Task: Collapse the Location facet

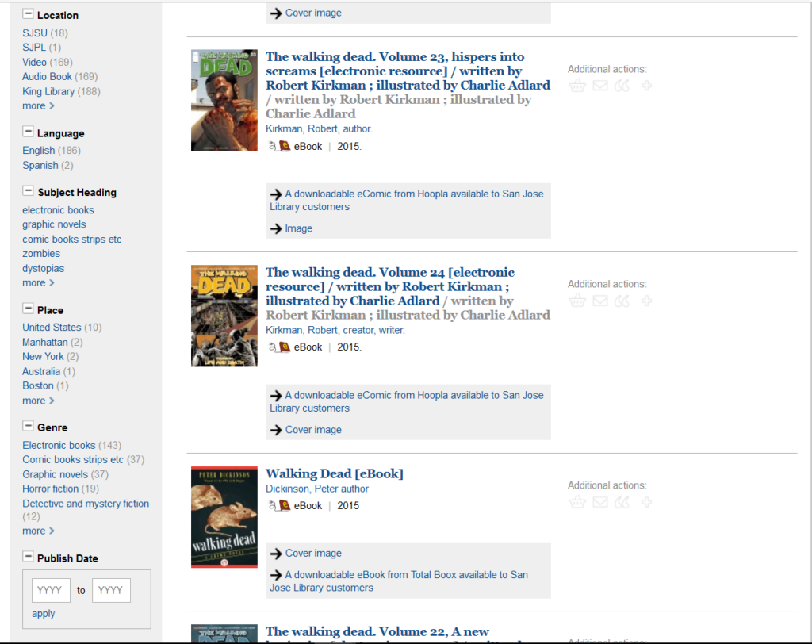Action: click(28, 14)
